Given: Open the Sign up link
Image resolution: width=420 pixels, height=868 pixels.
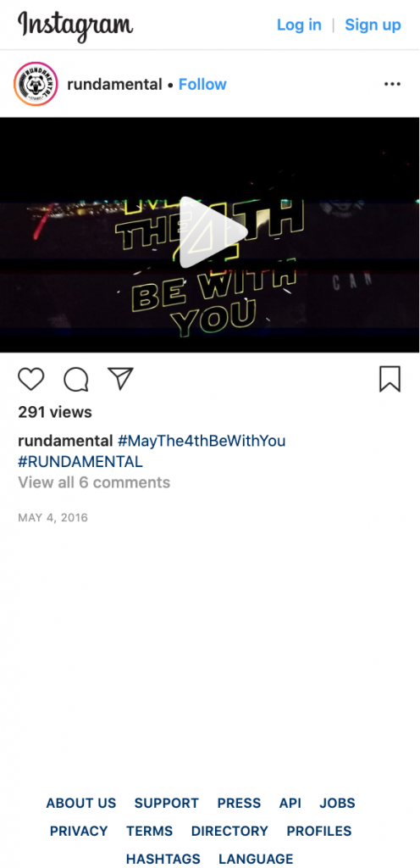Looking at the screenshot, I should coord(373,25).
